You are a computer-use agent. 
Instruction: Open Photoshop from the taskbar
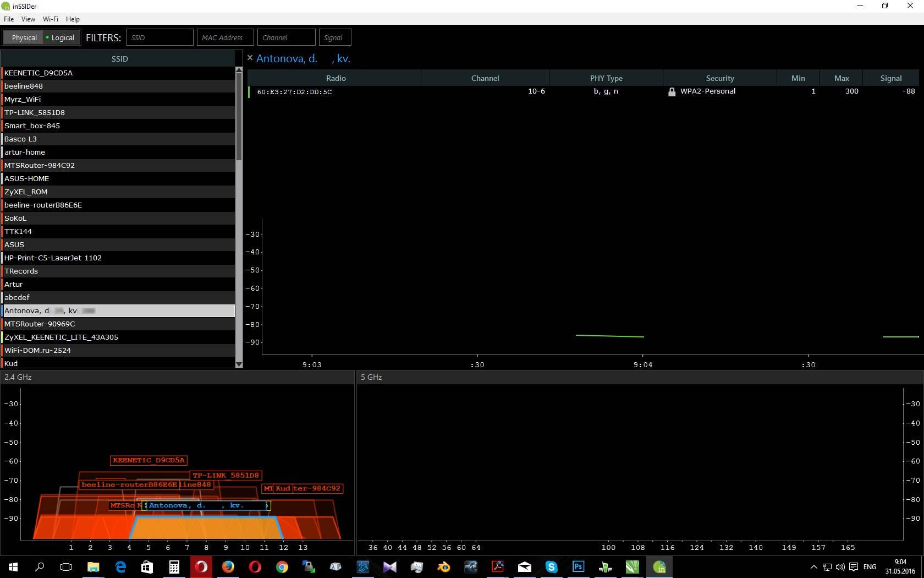tap(578, 566)
